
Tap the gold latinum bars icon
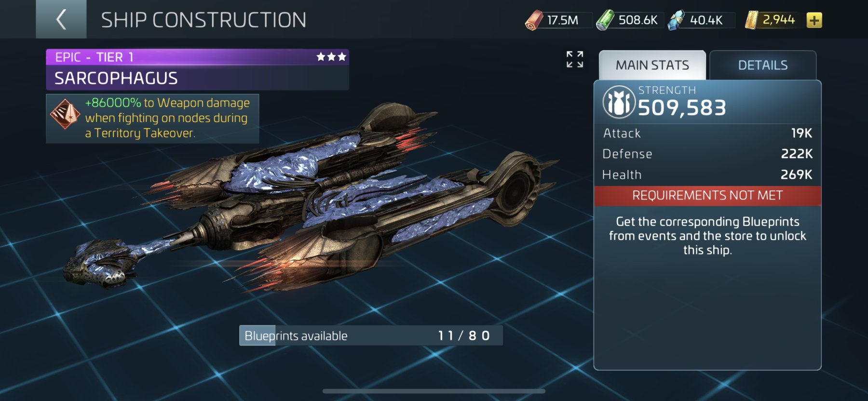[752, 20]
